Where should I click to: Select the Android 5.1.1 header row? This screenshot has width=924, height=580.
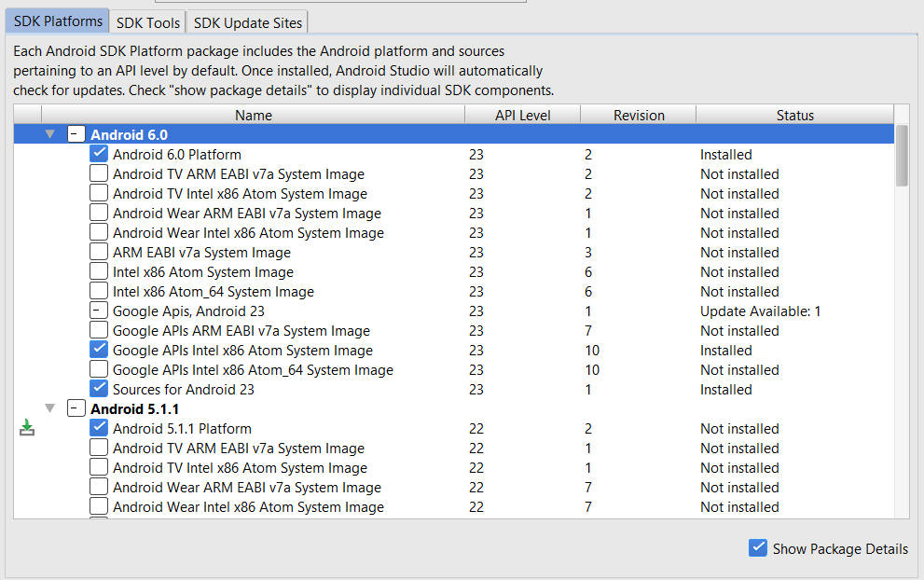coord(454,408)
